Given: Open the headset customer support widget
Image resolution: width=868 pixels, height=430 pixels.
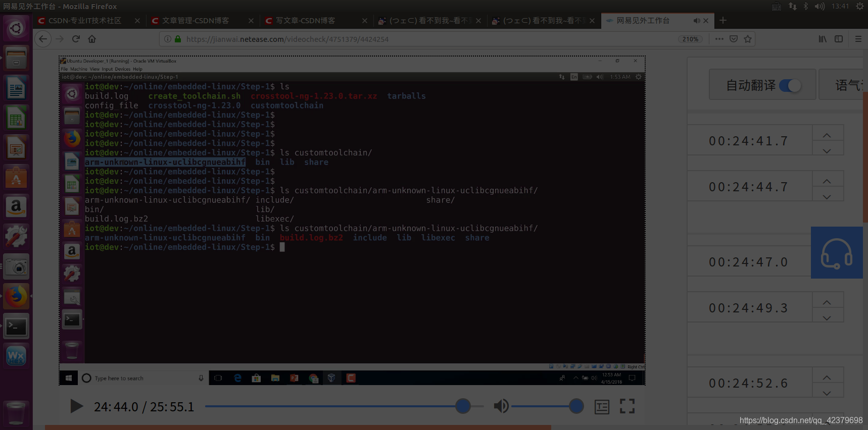Looking at the screenshot, I should [837, 252].
